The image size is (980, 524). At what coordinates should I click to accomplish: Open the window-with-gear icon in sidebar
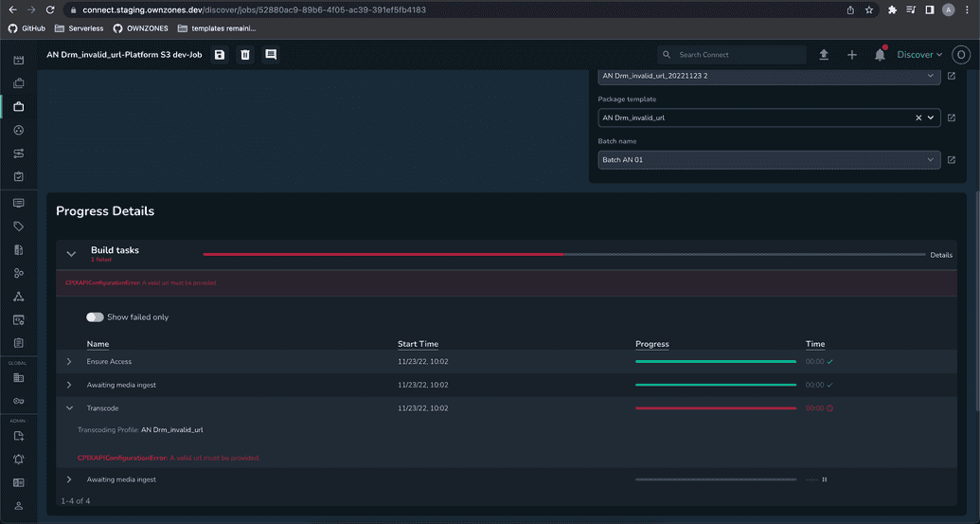pos(19,320)
